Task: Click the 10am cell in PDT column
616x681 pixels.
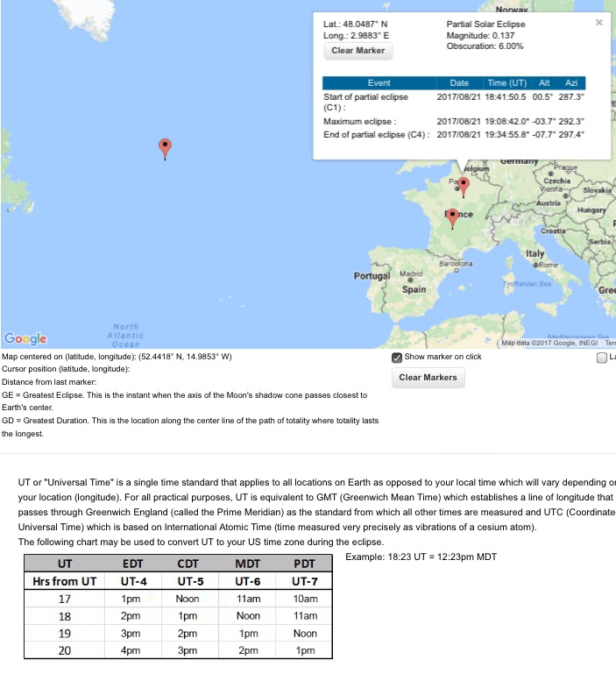Action: point(305,599)
